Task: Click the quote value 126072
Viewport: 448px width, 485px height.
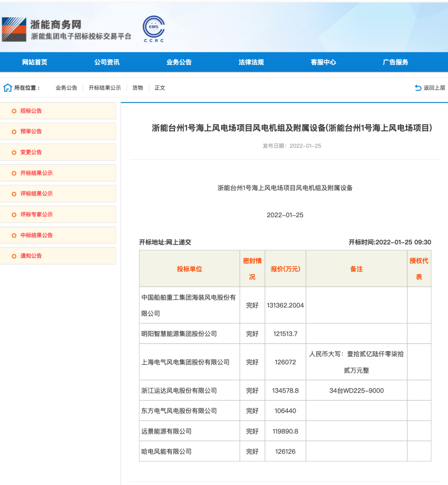Action: 285,362
